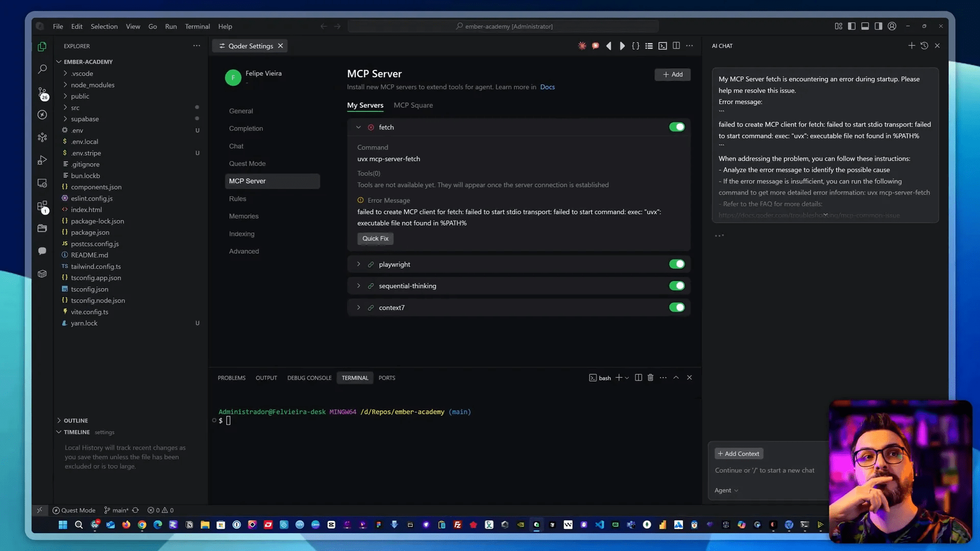Split the terminal panel
The image size is (980, 551).
[638, 378]
